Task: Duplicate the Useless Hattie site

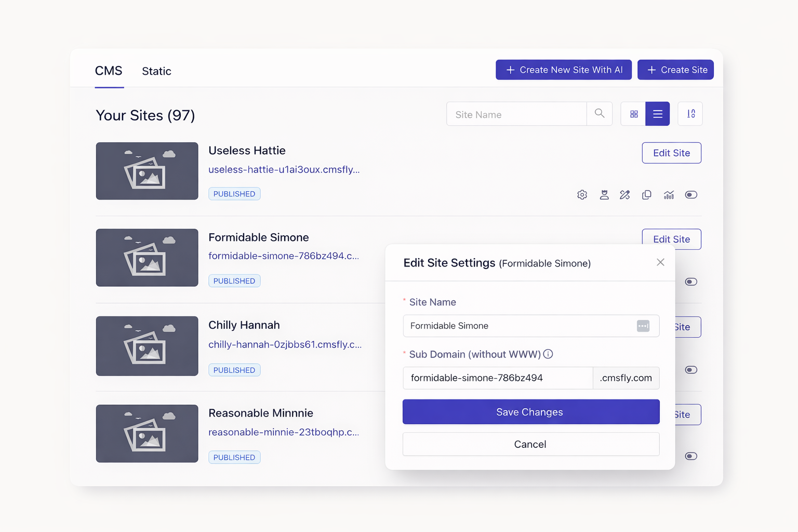Action: coord(647,195)
